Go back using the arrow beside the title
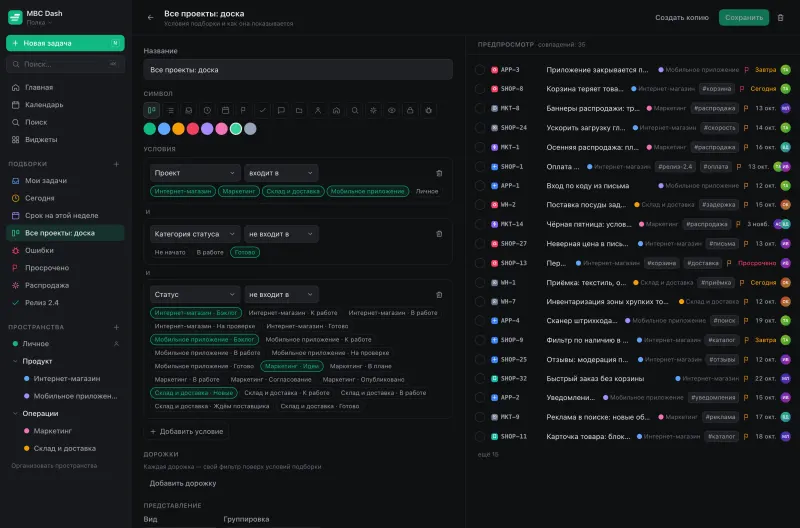The width and height of the screenshot is (800, 528). point(151,17)
